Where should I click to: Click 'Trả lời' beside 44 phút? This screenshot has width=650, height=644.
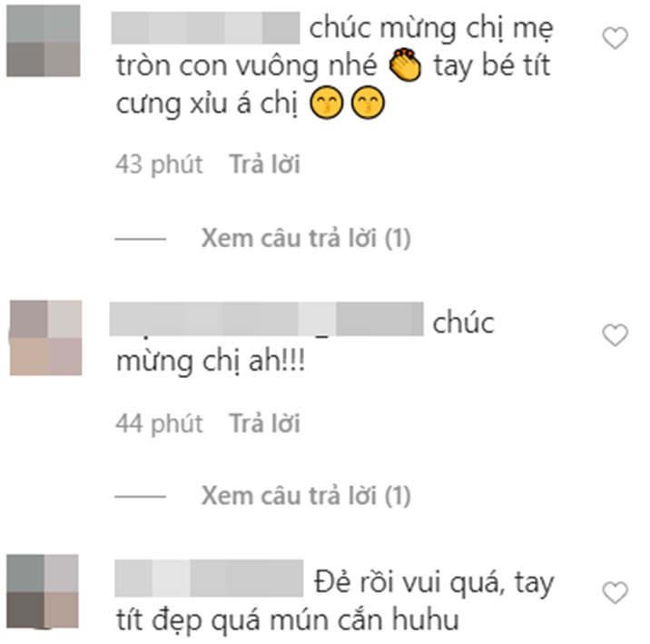(264, 423)
